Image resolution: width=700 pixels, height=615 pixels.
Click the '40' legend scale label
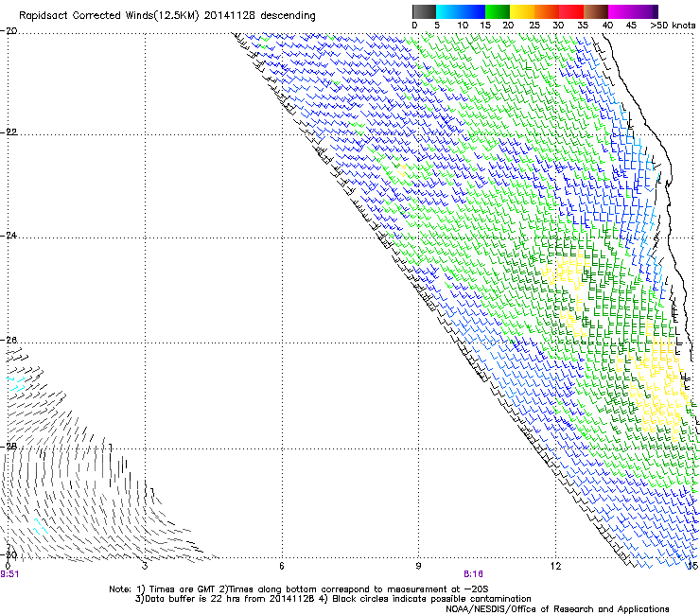607,26
